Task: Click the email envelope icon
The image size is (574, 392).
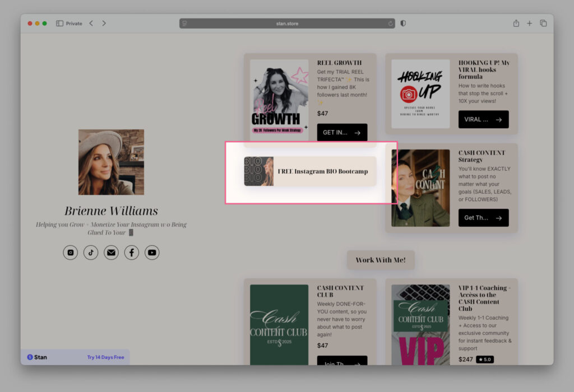Action: pyautogui.click(x=111, y=253)
